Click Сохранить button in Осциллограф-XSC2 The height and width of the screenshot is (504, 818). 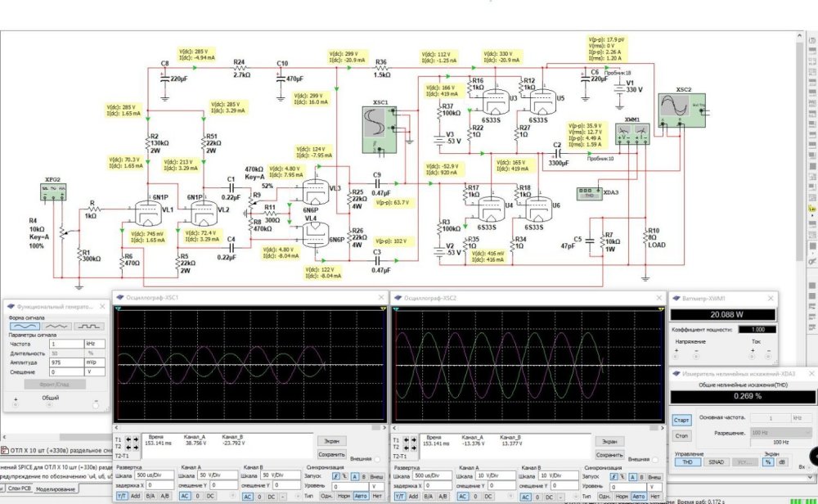click(x=608, y=454)
